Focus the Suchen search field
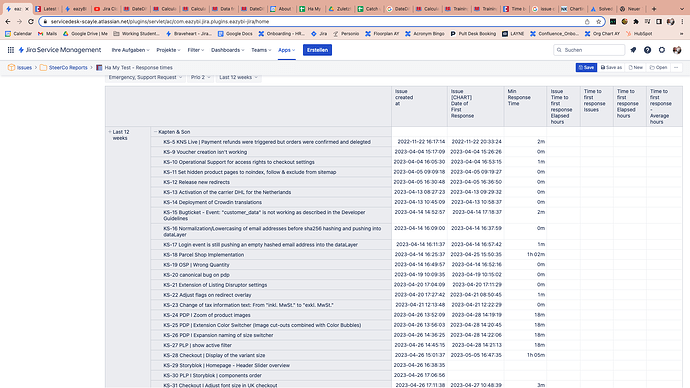The width and height of the screenshot is (690, 388). [589, 50]
